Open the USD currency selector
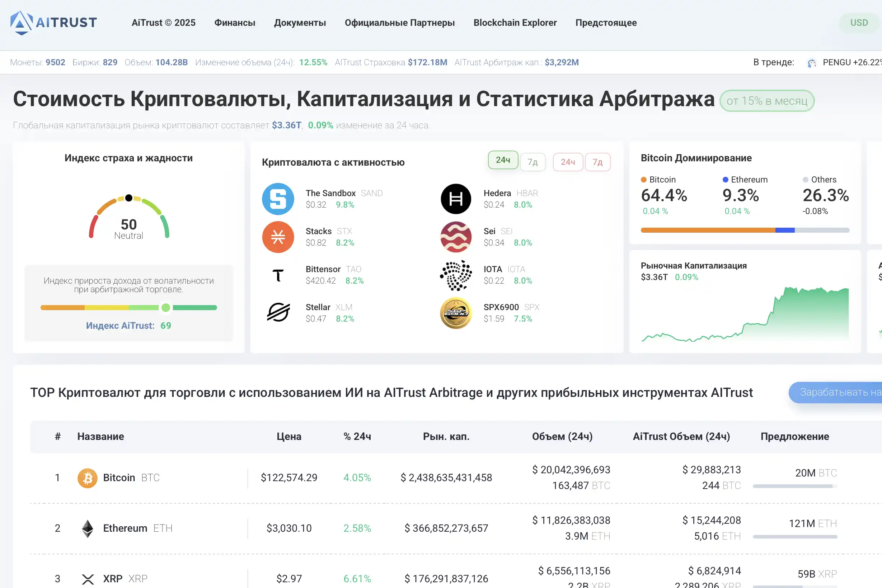The height and width of the screenshot is (588, 882). (x=859, y=23)
